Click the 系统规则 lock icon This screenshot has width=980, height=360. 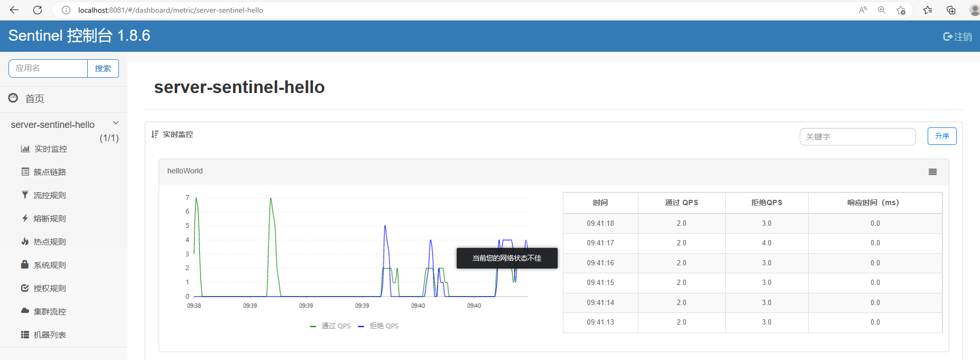pyautogui.click(x=25, y=264)
